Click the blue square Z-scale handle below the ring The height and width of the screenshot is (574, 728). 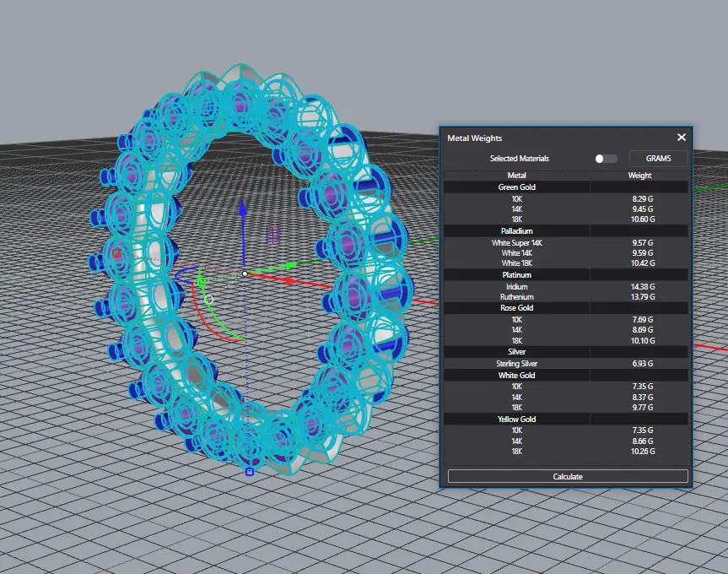pyautogui.click(x=249, y=472)
